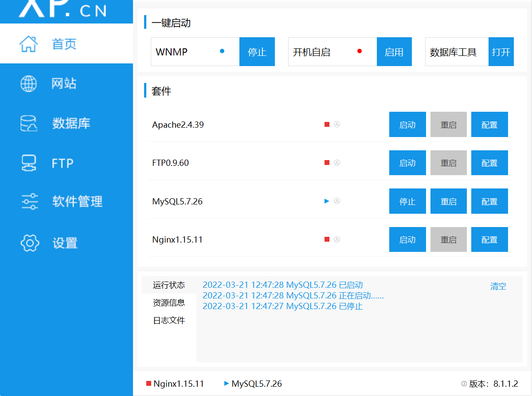This screenshot has width=532, height=396.
Task: Click the globe icon for 网站
Action: point(29,83)
